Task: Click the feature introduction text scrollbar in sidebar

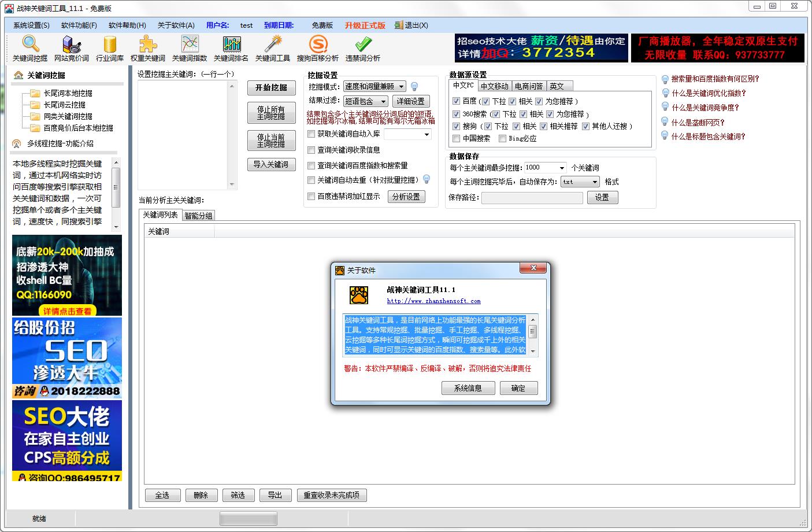Action: click(x=116, y=194)
